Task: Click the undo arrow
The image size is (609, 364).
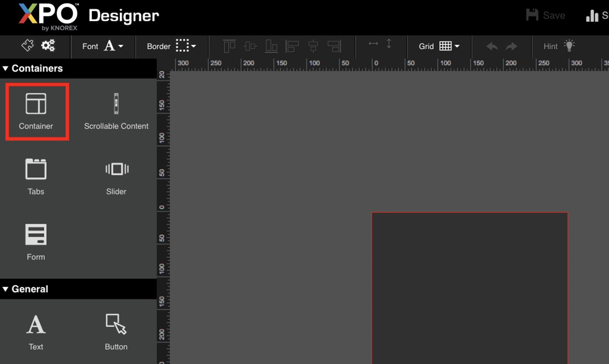Action: (x=492, y=46)
